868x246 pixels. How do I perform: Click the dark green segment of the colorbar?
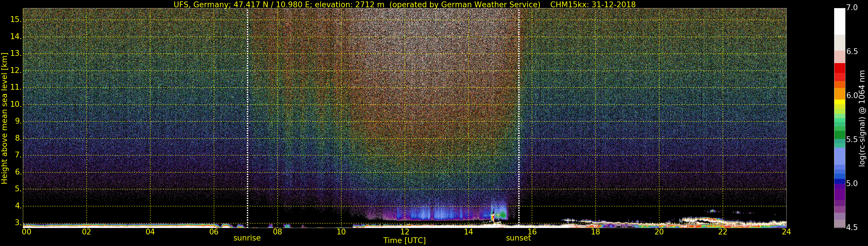(839, 135)
